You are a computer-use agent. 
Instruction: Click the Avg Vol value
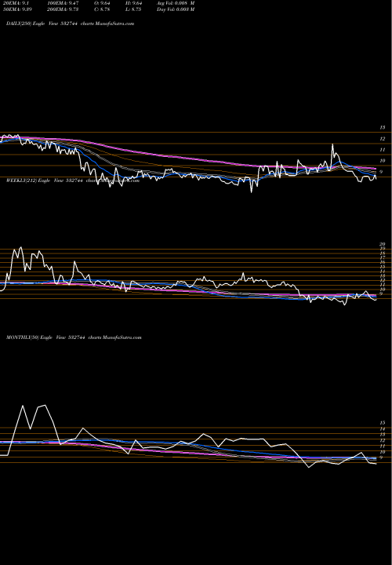pos(176,3)
